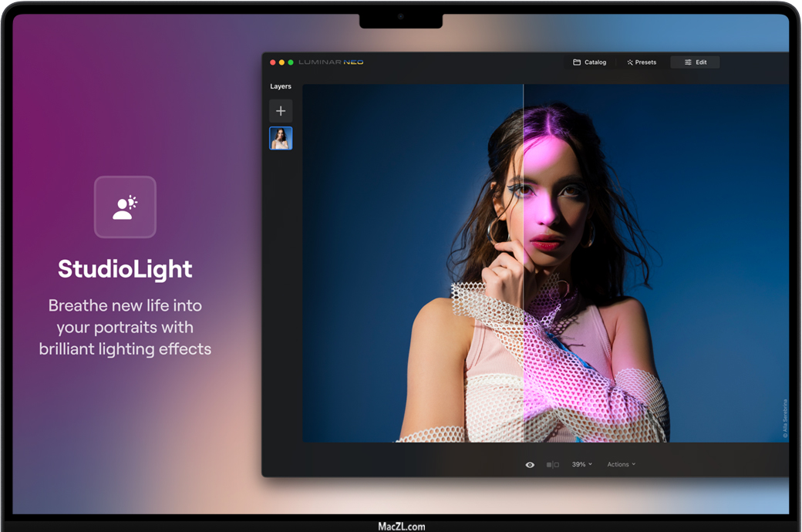The height and width of the screenshot is (532, 802).
Task: Open the 39% zoom level dropdown
Action: point(581,465)
